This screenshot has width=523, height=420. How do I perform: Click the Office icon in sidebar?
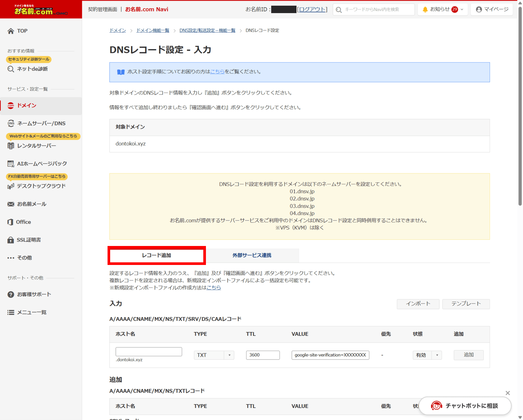point(10,222)
